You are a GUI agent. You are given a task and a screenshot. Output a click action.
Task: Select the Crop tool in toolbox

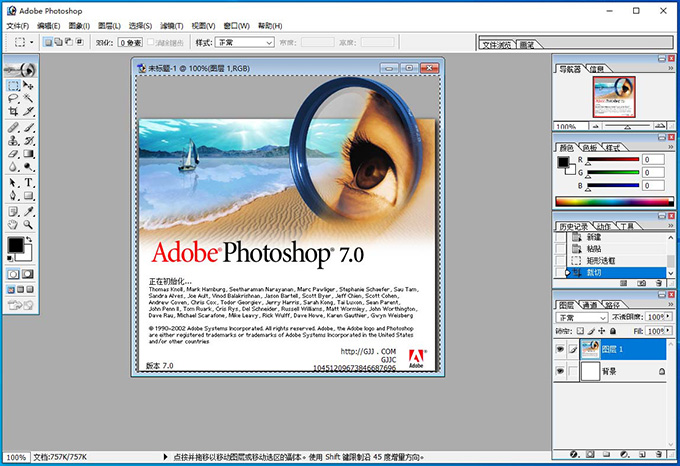pyautogui.click(x=12, y=112)
